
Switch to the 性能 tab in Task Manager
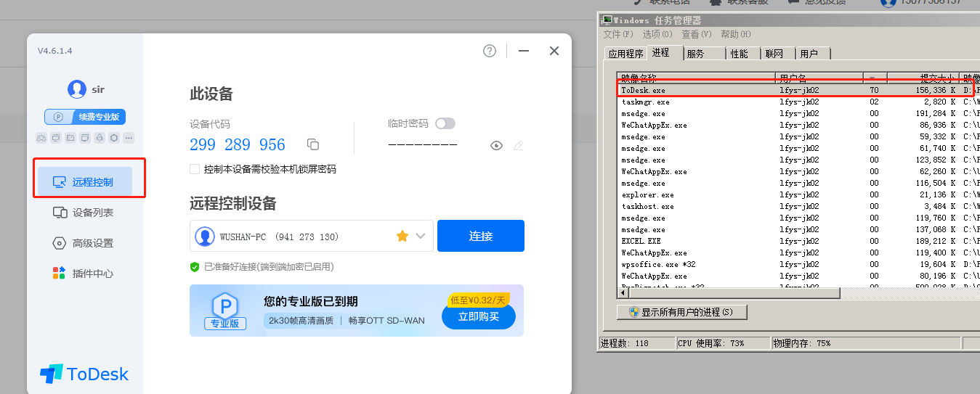coord(742,54)
